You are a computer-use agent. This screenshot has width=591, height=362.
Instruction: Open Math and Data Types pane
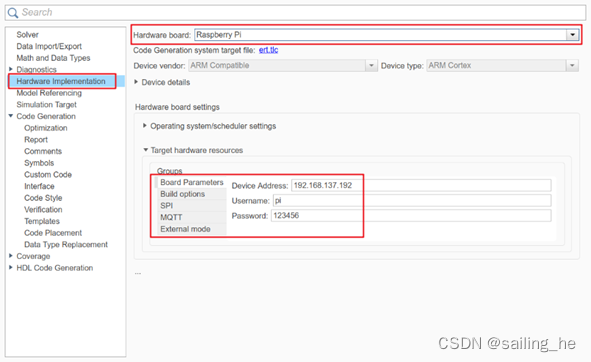[53, 58]
